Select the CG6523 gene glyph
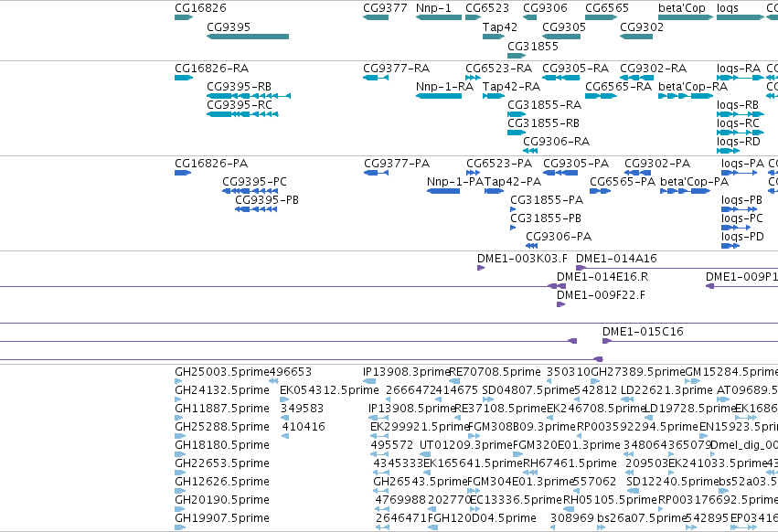The width and height of the screenshot is (778, 532). pyautogui.click(x=473, y=17)
